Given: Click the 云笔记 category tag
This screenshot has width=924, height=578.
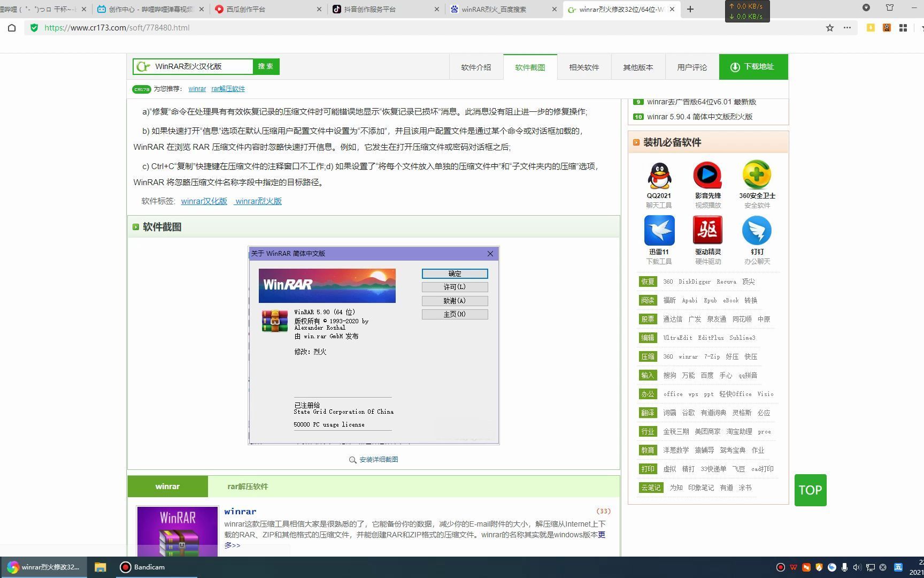Looking at the screenshot, I should tap(651, 488).
